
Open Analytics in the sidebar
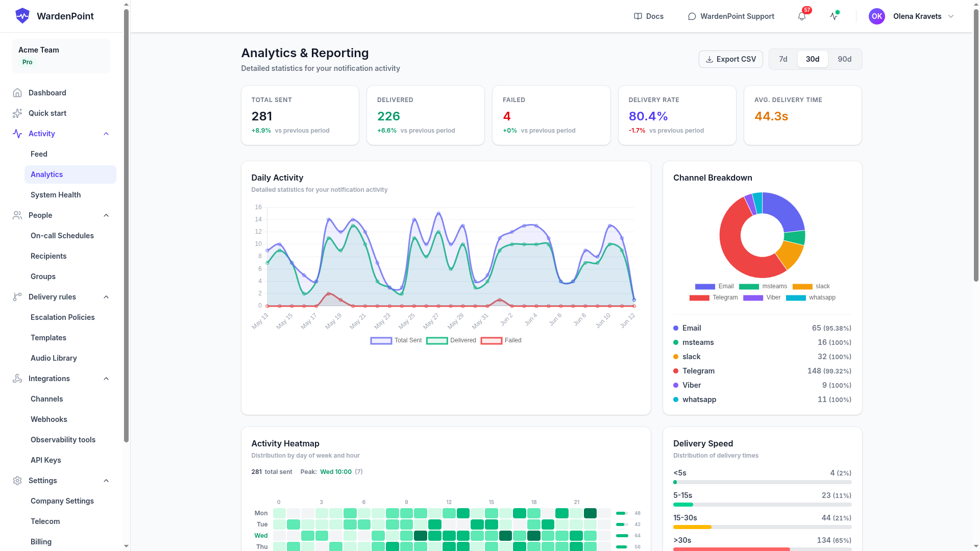click(70, 174)
